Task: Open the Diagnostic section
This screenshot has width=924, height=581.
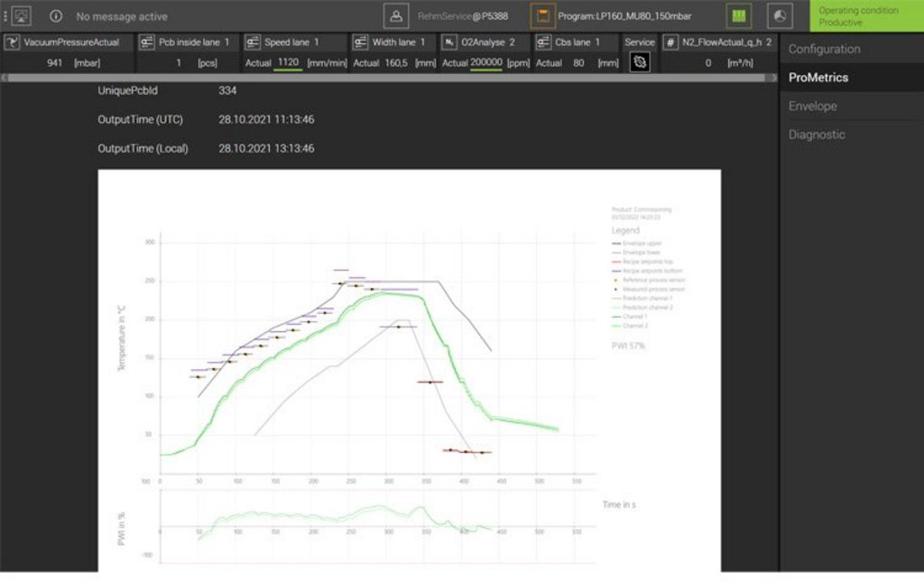Action: (x=817, y=134)
